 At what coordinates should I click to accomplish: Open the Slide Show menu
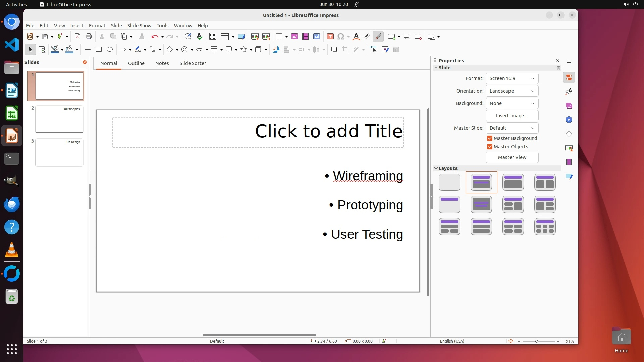(139, 26)
